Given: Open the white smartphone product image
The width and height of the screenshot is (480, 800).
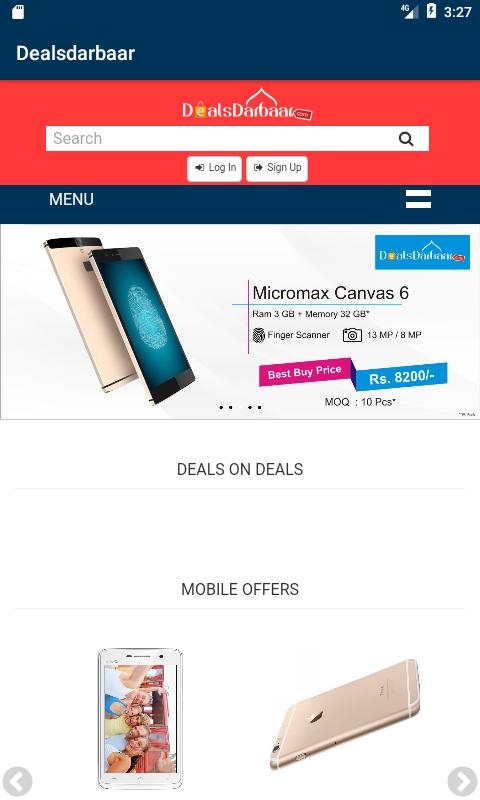Looking at the screenshot, I should tap(140, 719).
